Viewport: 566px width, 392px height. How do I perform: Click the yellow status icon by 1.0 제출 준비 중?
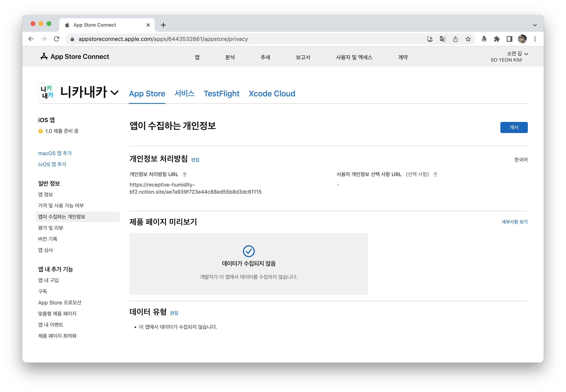41,131
